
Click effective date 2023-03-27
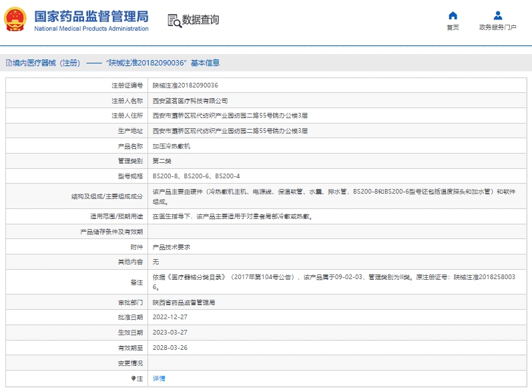(x=170, y=333)
